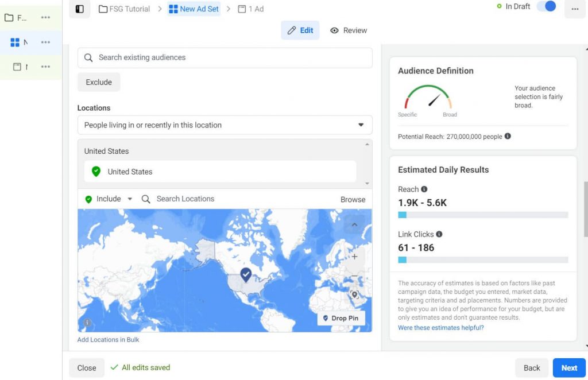Collapse the map with chevron button
The height and width of the screenshot is (380, 588).
(354, 224)
